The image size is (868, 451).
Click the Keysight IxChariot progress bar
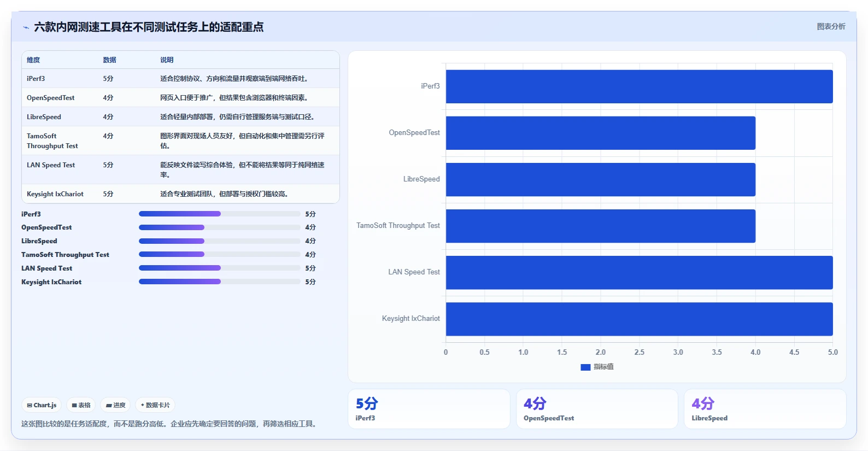219,282
